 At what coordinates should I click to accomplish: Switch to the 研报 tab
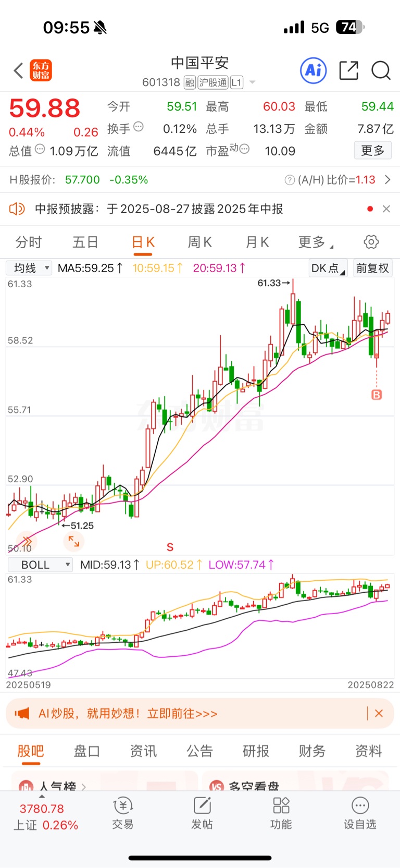click(x=256, y=751)
